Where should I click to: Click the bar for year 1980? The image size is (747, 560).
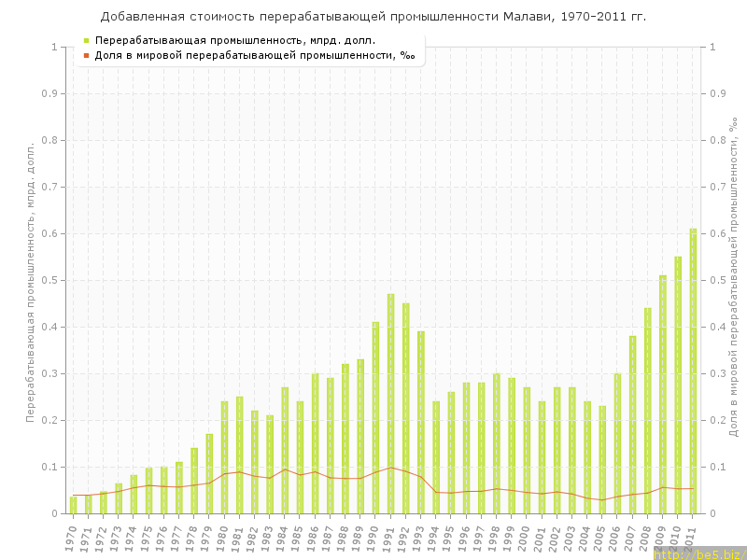point(224,457)
